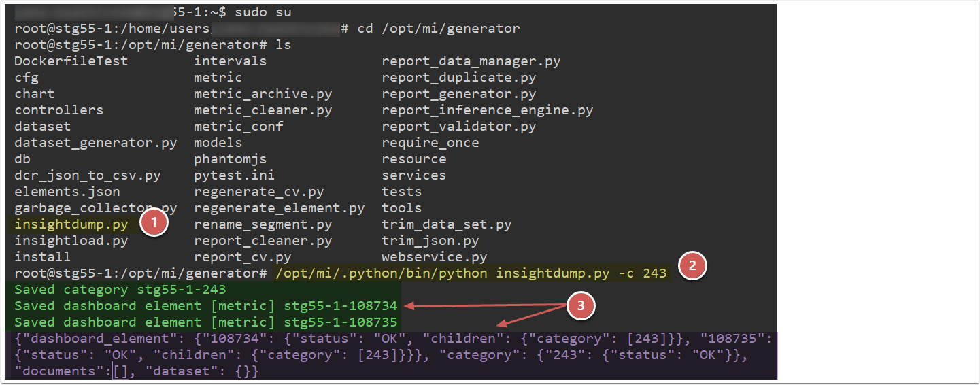Click the webservice.py file entry
The width and height of the screenshot is (980, 385).
tap(434, 257)
